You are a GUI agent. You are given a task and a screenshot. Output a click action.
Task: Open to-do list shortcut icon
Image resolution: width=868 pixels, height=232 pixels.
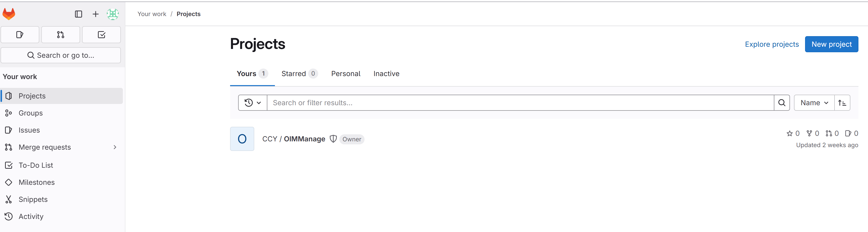point(101,35)
